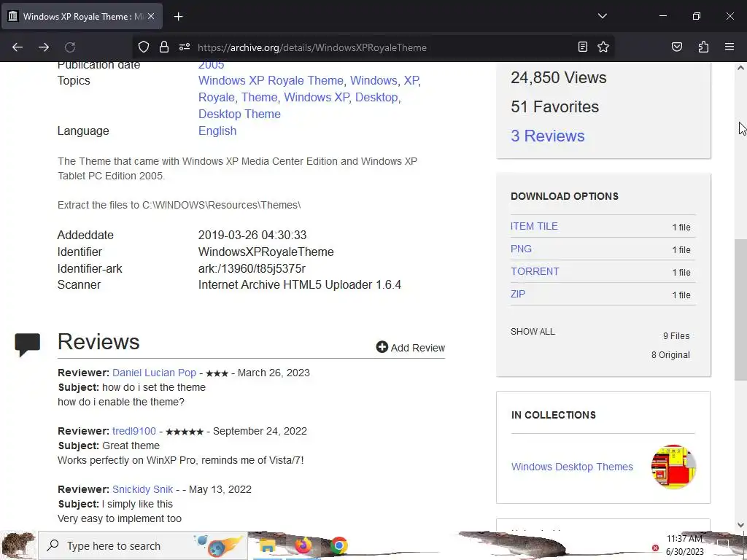Click the Windows Start rat icon
Image resolution: width=747 pixels, height=560 pixels.
coord(18,545)
